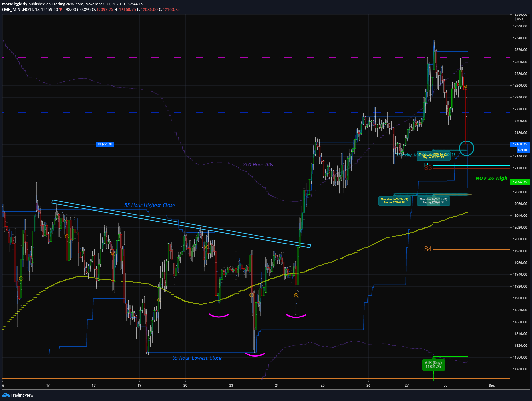Click date 19 on the time axis
The width and height of the screenshot is (532, 401).
139,385
